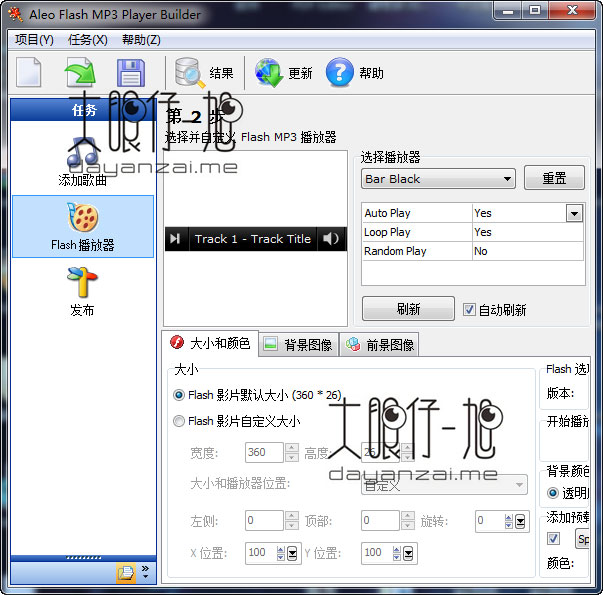Click next track button in preview player

(x=175, y=239)
